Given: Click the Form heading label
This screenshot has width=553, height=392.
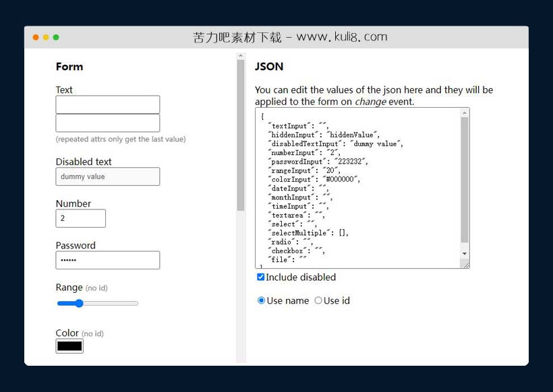Looking at the screenshot, I should [x=69, y=67].
